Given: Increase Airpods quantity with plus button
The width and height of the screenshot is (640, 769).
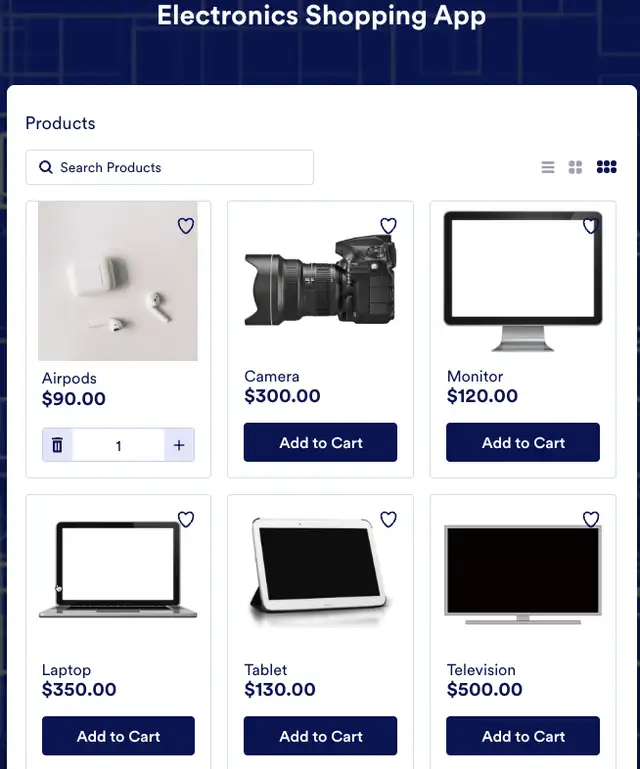Looking at the screenshot, I should click(179, 445).
